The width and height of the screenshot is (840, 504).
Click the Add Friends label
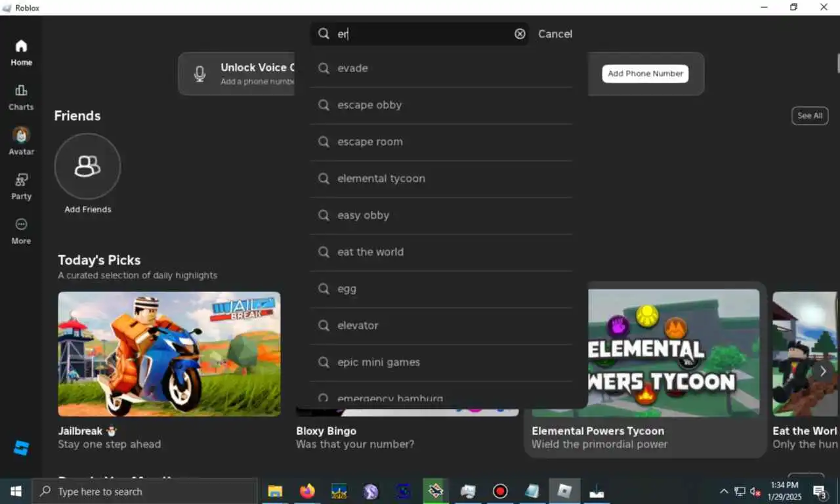88,209
